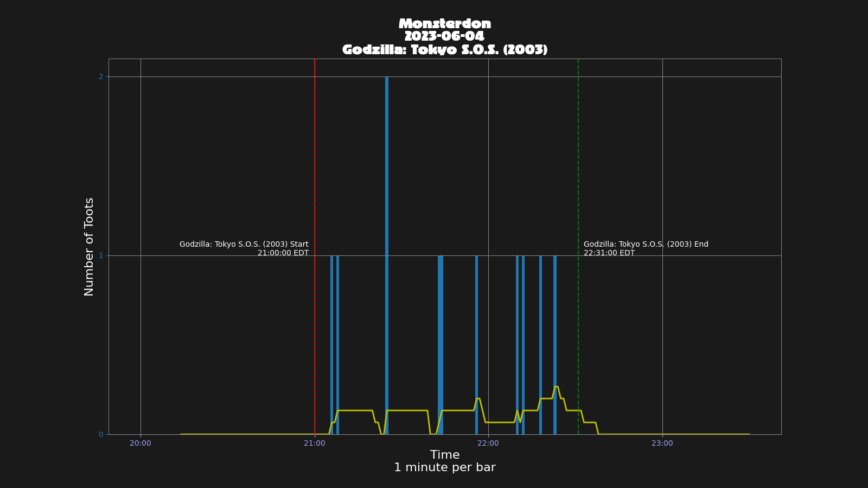Click the 23:00 x-axis tick label
The image size is (868, 488).
[x=662, y=444]
